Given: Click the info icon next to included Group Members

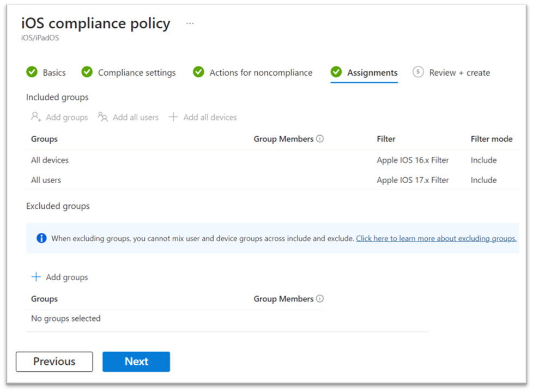Looking at the screenshot, I should click(320, 138).
